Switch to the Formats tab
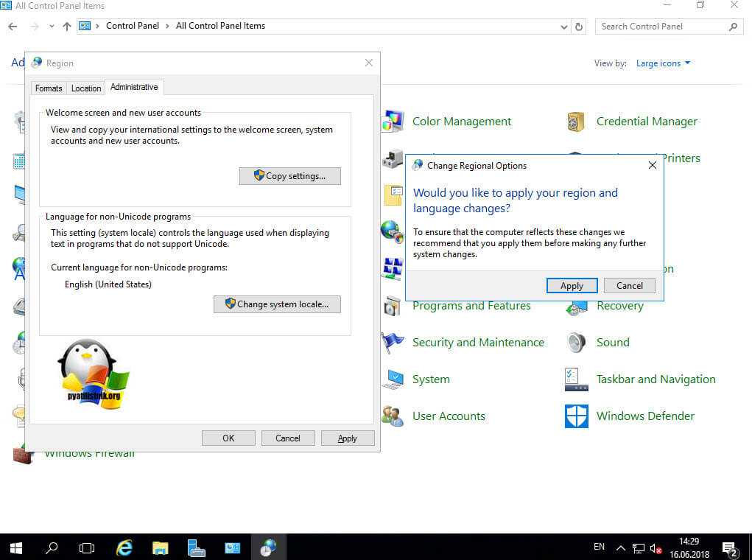This screenshot has width=752, height=560. pyautogui.click(x=49, y=88)
